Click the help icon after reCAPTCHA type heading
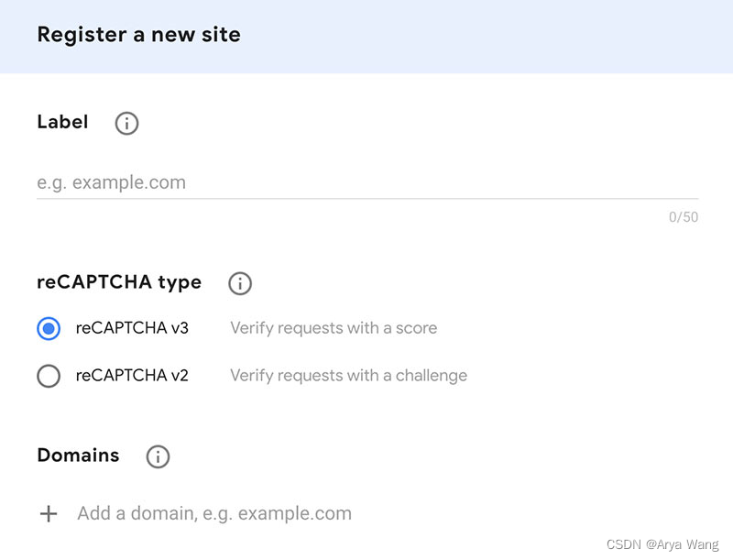733x560 pixels. [239, 283]
